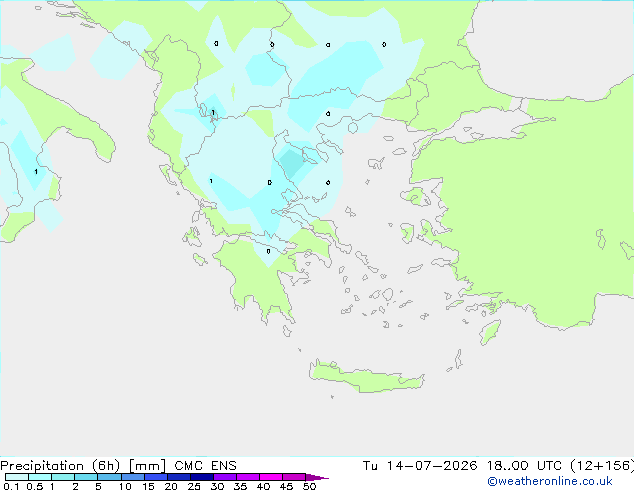Click the 0.1–0.5 mm legend color swatch
The height and width of the screenshot is (490, 634).
(17, 477)
